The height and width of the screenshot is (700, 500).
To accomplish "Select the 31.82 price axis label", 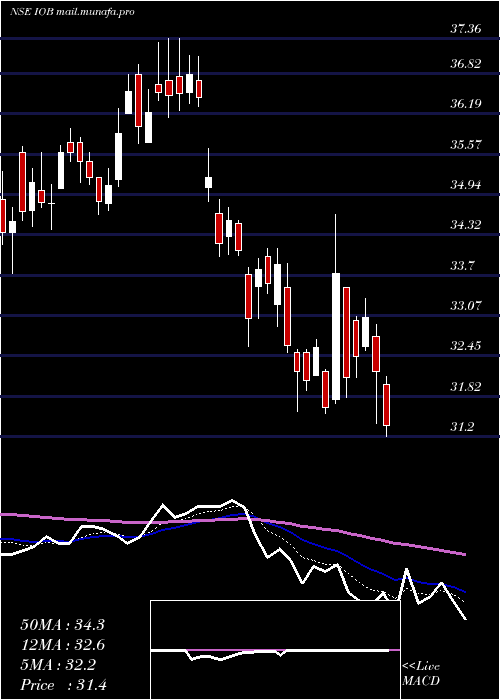I will click(x=465, y=386).
